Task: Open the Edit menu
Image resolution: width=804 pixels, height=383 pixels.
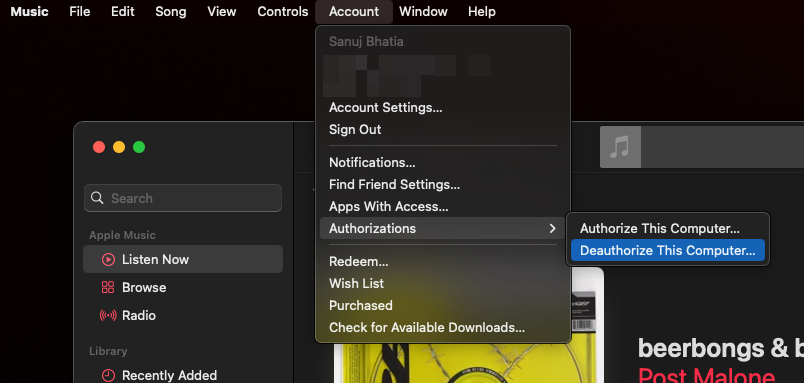Action: (123, 11)
